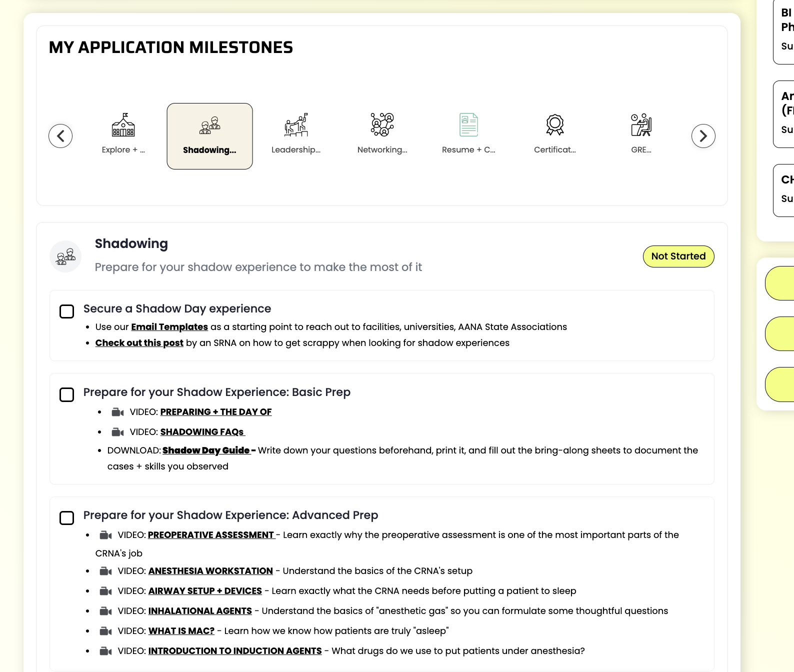This screenshot has height=672, width=794.
Task: Click the Not Started status badge
Action: click(x=678, y=256)
